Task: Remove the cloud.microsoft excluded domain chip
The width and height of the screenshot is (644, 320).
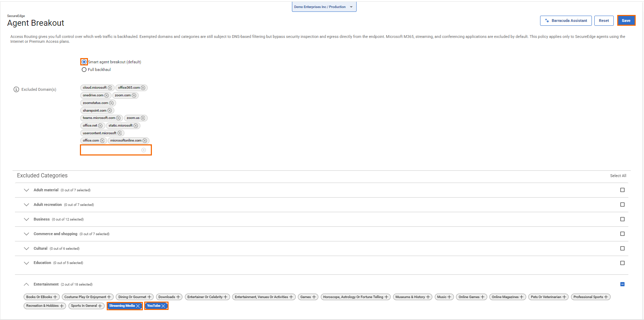Action: coord(110,88)
